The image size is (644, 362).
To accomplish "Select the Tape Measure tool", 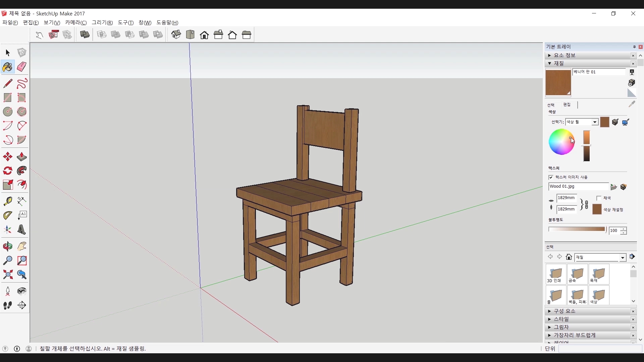I will click(8, 201).
